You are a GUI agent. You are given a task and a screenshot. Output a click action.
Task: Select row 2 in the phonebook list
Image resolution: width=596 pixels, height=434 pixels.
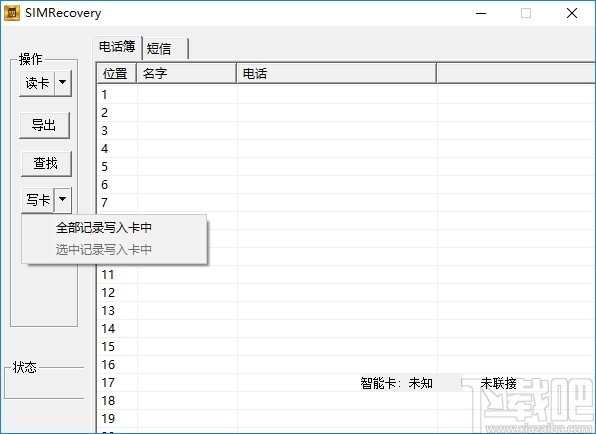[x=346, y=112]
